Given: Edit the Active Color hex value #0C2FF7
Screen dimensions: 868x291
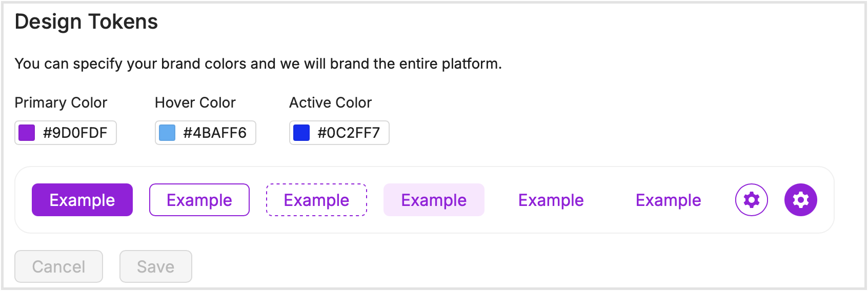Looking at the screenshot, I should 349,133.
